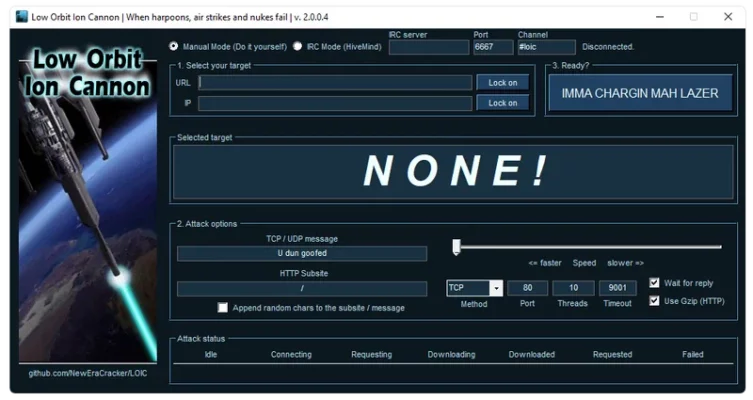The height and width of the screenshot is (400, 753).
Task: Click the Connecting column header
Action: tap(291, 354)
